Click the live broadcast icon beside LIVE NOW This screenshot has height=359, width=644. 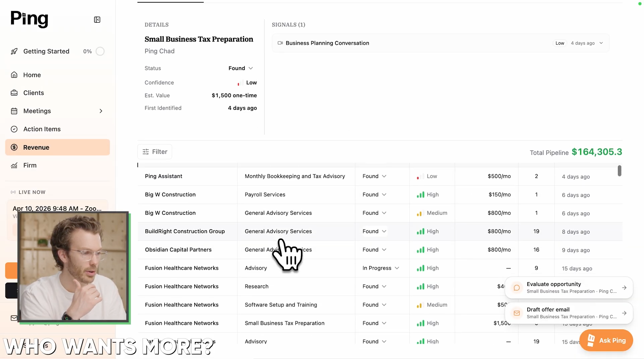(x=13, y=192)
